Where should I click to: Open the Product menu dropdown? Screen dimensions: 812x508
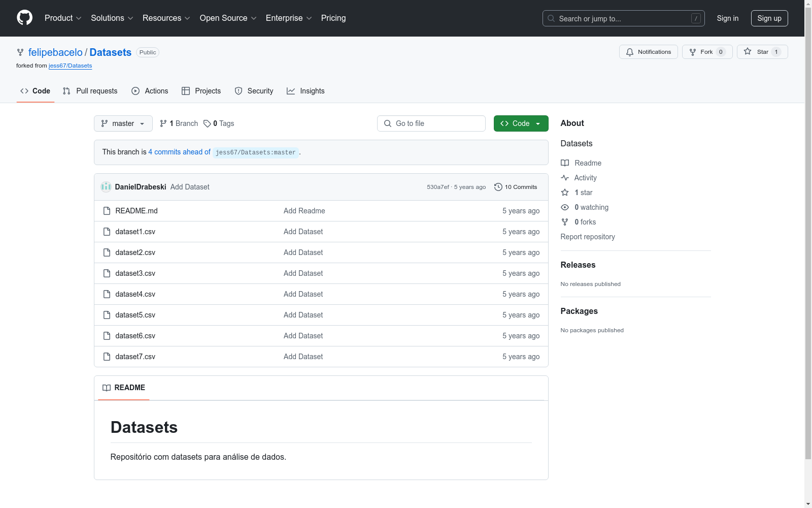(x=63, y=18)
